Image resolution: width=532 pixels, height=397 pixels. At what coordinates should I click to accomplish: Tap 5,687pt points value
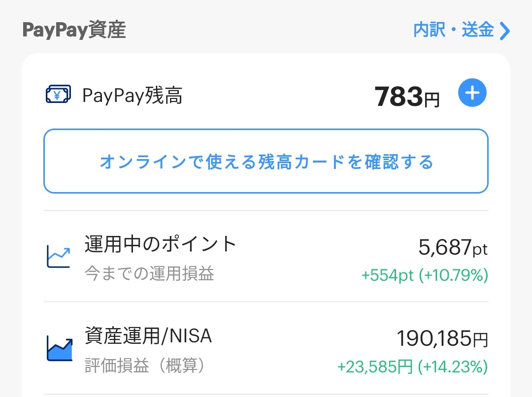click(453, 247)
